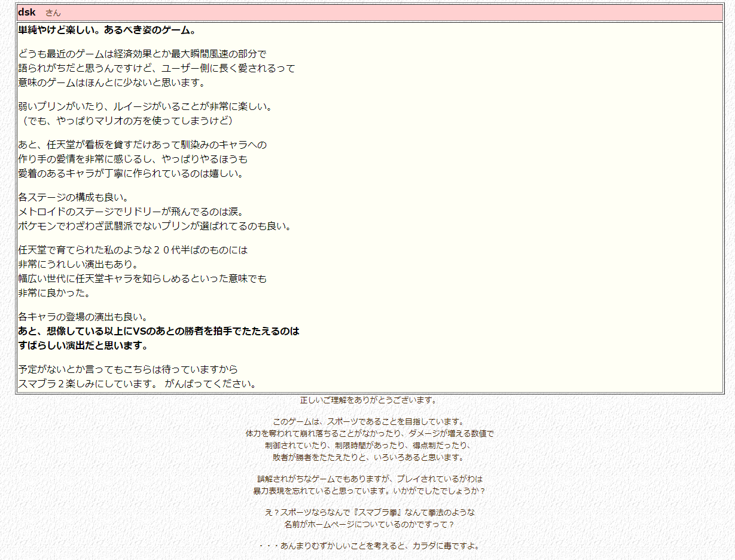Click the line 'メトロイドのステージでリドリーが飛んでるのは涙。'

click(x=131, y=212)
